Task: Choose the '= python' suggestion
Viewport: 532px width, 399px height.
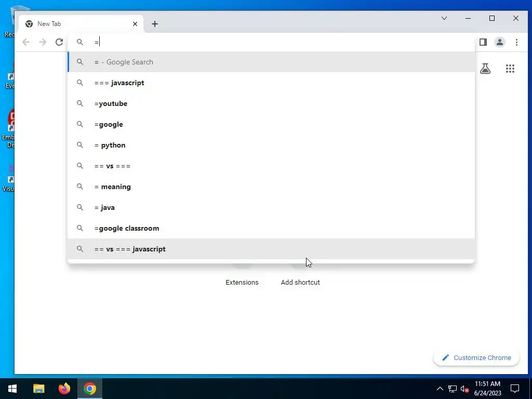Action: coord(271,145)
